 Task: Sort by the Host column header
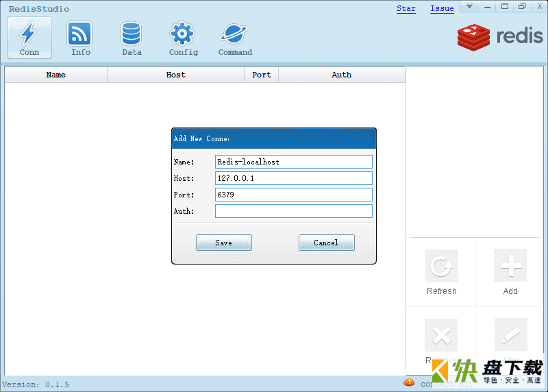point(175,75)
